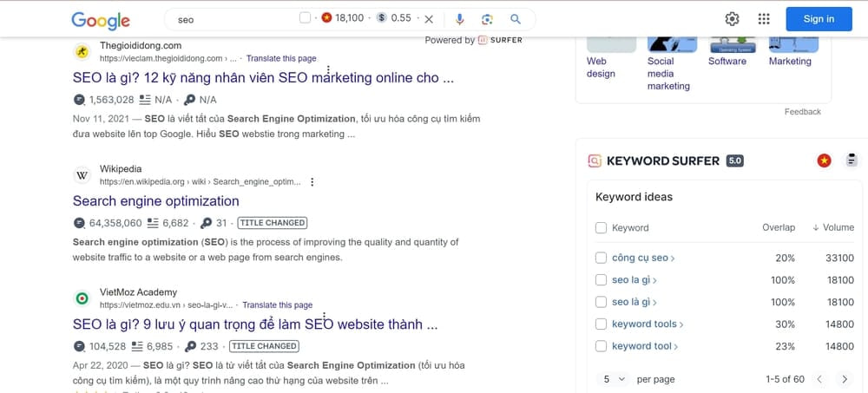Clear the search box with X icon

[429, 19]
